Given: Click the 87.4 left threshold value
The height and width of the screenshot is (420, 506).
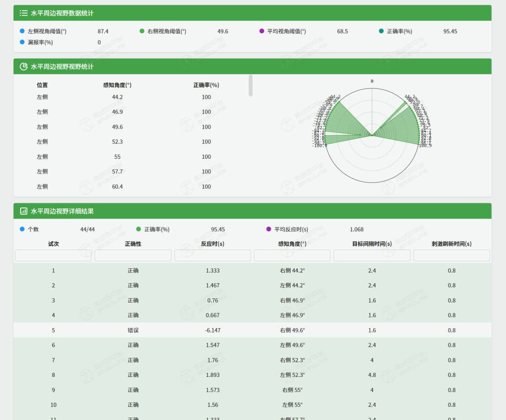Looking at the screenshot, I should pyautogui.click(x=103, y=31).
